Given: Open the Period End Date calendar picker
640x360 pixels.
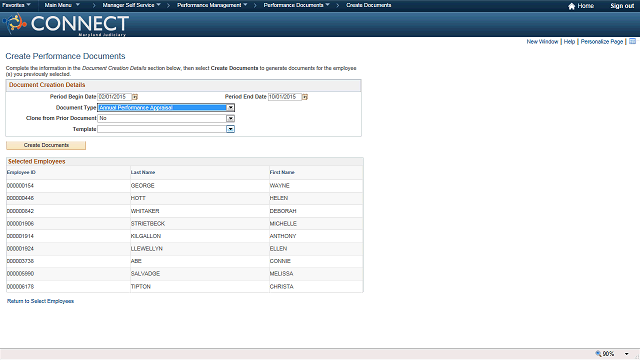Looking at the screenshot, I should [x=305, y=97].
